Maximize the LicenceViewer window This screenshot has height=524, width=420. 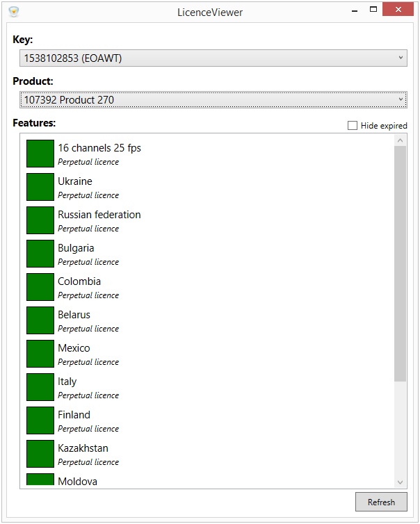coord(373,10)
